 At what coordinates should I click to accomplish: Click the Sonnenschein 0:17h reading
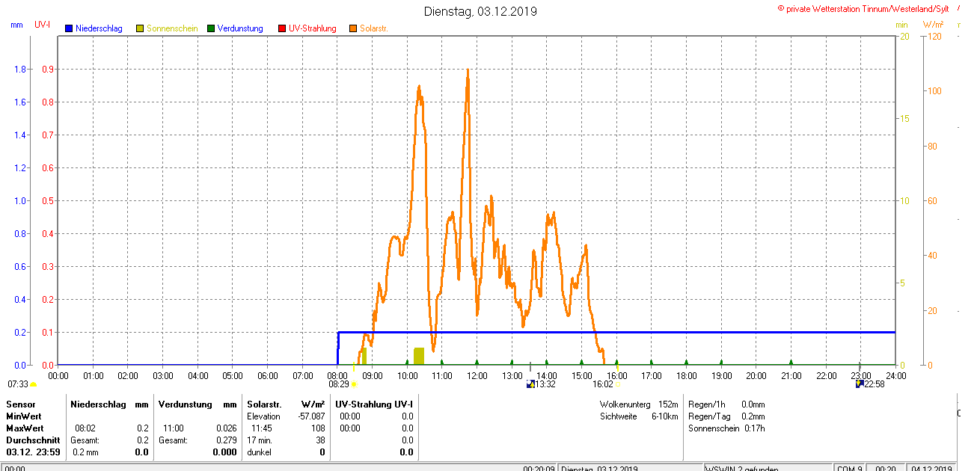pyautogui.click(x=726, y=428)
